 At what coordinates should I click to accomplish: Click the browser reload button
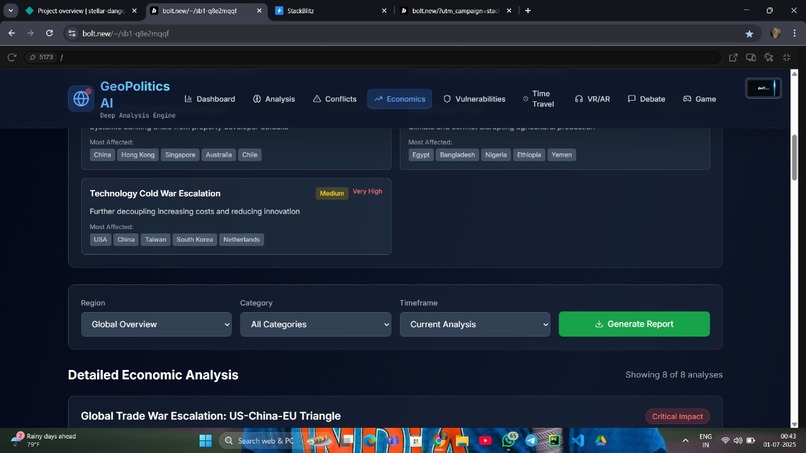(x=49, y=33)
